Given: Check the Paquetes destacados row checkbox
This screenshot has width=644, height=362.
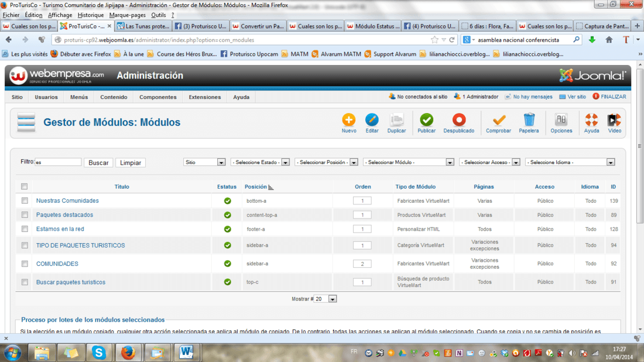Looking at the screenshot, I should 25,214.
